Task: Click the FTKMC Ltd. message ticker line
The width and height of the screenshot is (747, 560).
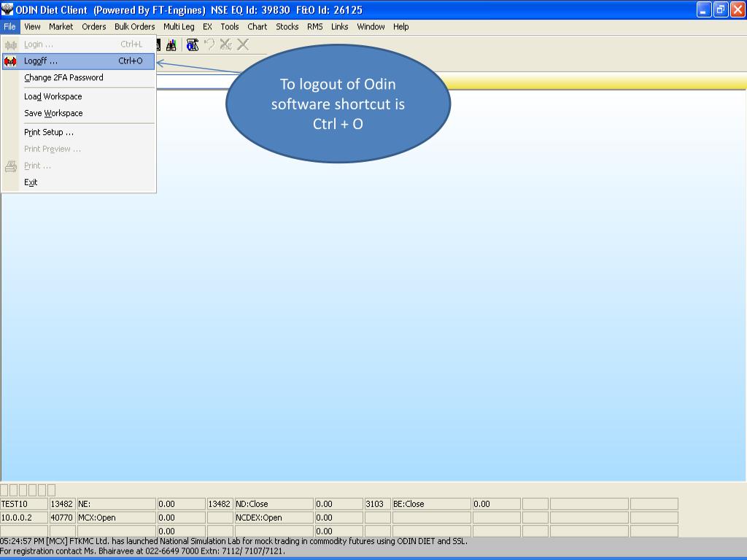Action: pos(234,542)
